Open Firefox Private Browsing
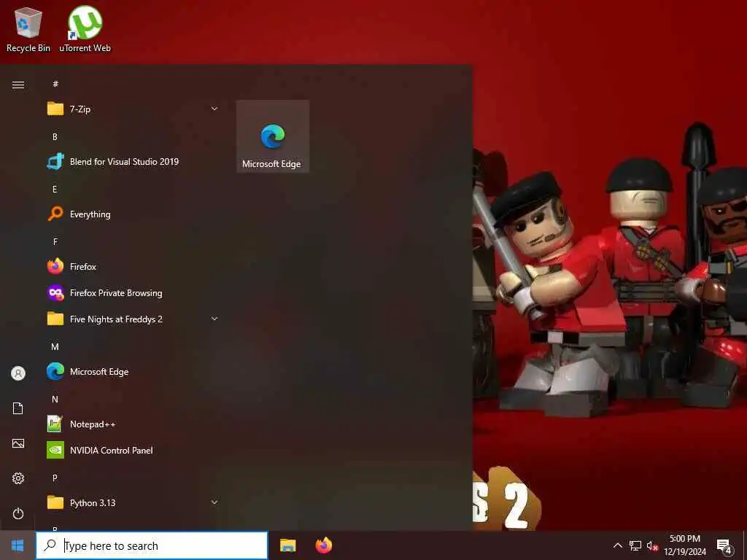This screenshot has height=560, width=747. 133,293
